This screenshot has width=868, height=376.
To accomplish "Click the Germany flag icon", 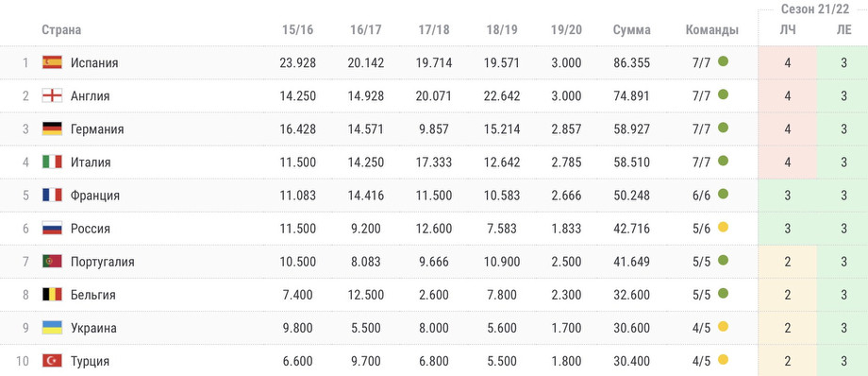I will (x=52, y=128).
